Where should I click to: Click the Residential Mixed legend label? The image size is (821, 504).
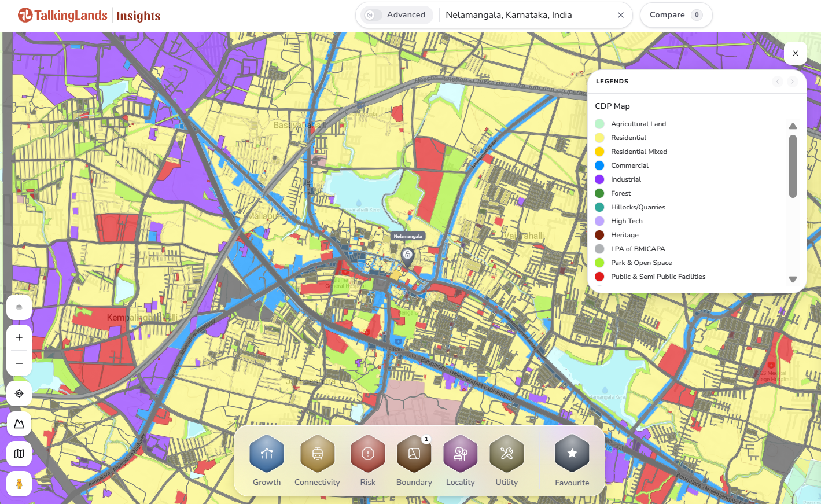tap(639, 152)
